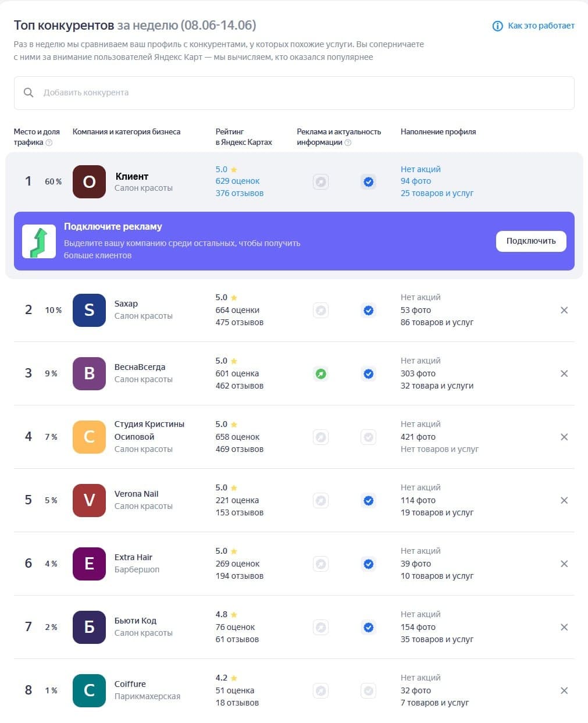Click the help icon next to 'Реклама и актуальность информации'
This screenshot has height=723, width=588.
tap(348, 143)
